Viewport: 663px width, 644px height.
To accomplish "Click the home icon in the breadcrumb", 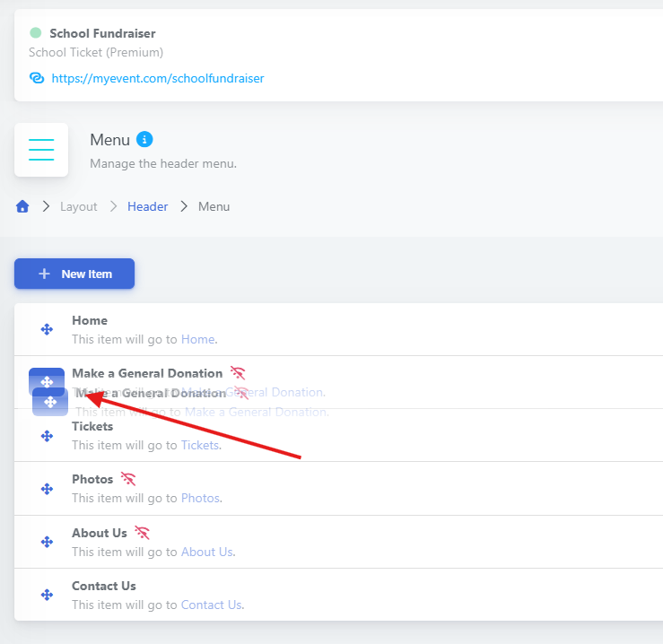I will click(22, 206).
